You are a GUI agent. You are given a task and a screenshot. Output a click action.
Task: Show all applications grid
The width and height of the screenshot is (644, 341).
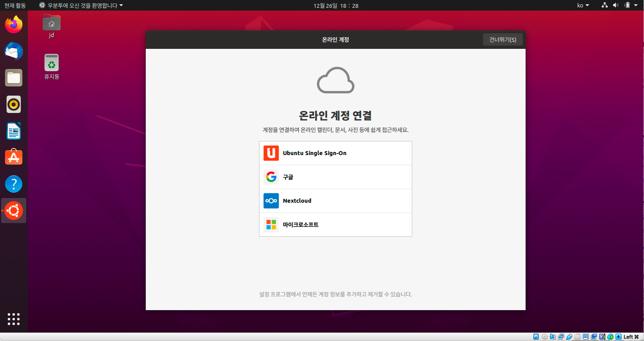14,319
